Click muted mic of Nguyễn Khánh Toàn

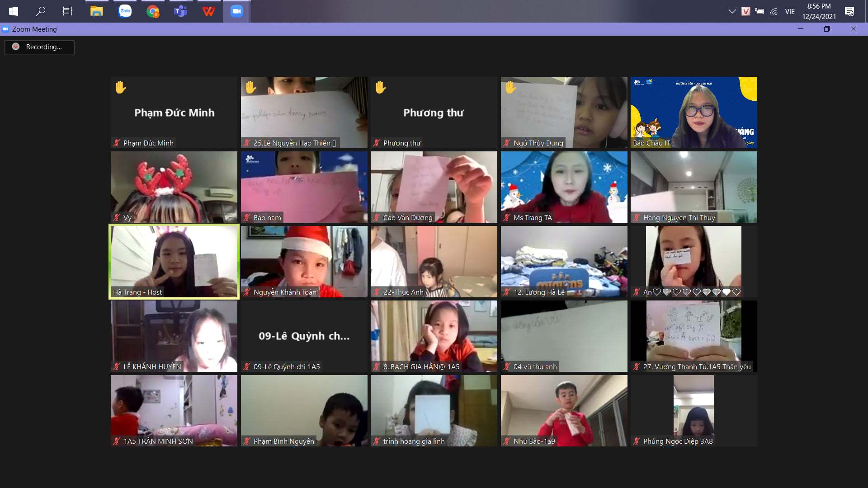(x=247, y=292)
